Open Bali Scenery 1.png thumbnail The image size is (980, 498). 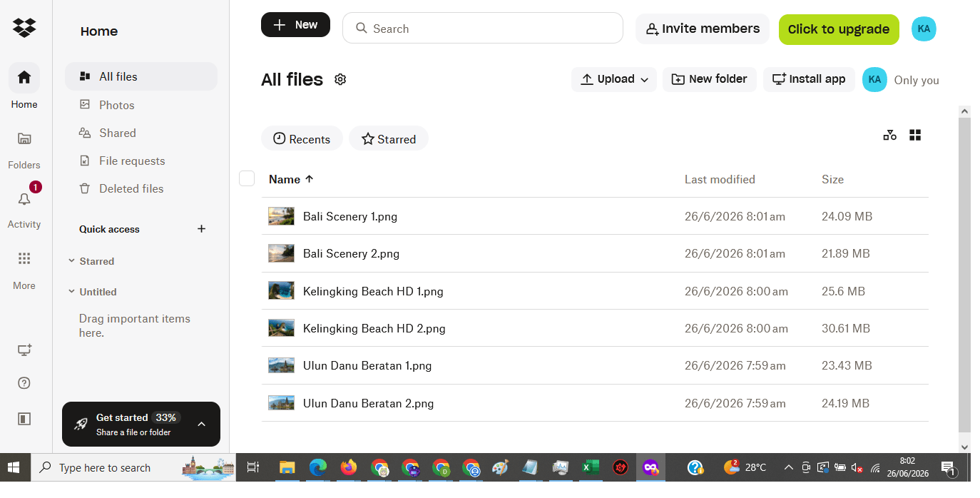pyautogui.click(x=281, y=216)
